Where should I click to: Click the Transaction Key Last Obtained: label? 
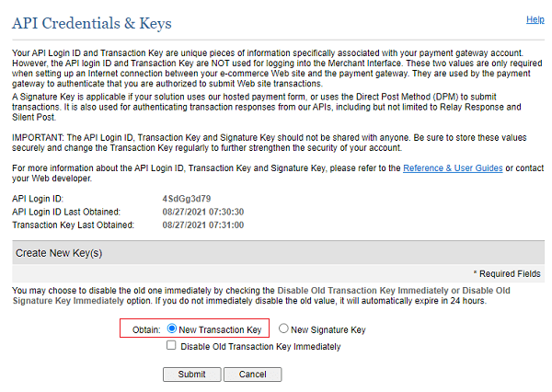coord(73,224)
